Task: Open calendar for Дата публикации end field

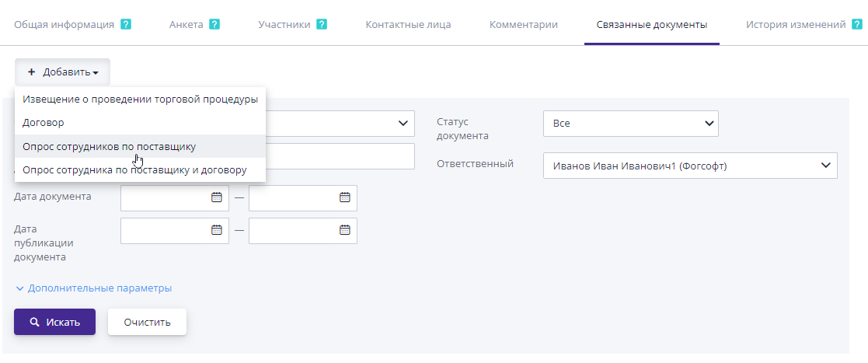Action: point(345,230)
